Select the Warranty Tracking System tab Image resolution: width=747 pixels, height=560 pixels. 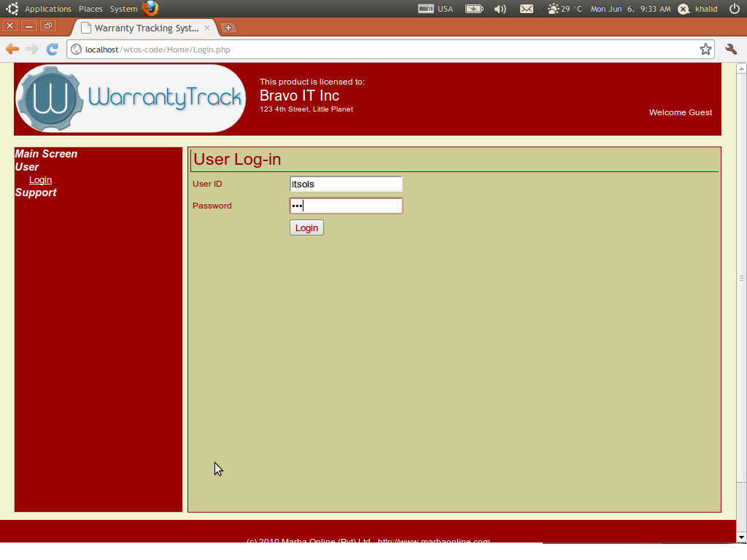coord(142,28)
